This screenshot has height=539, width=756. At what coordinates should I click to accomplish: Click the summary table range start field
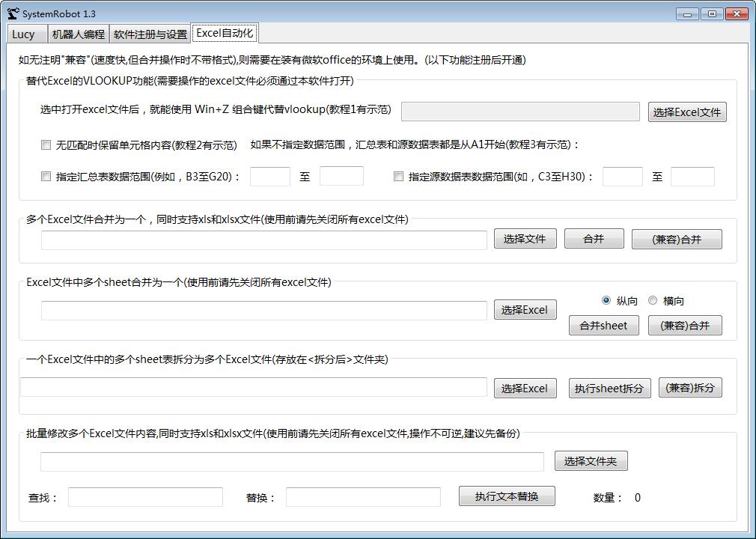(x=270, y=177)
